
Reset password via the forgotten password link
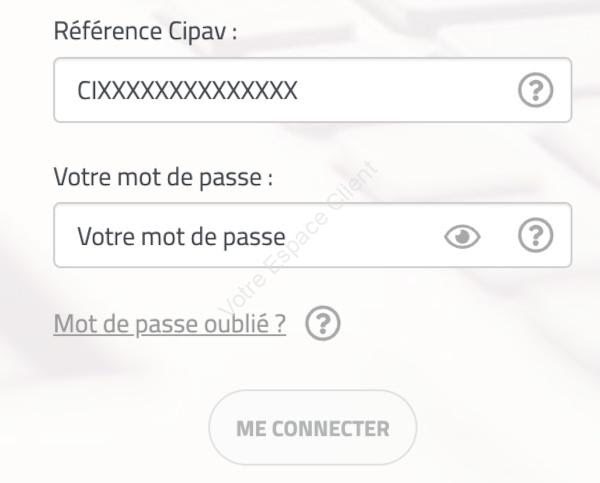click(x=170, y=324)
